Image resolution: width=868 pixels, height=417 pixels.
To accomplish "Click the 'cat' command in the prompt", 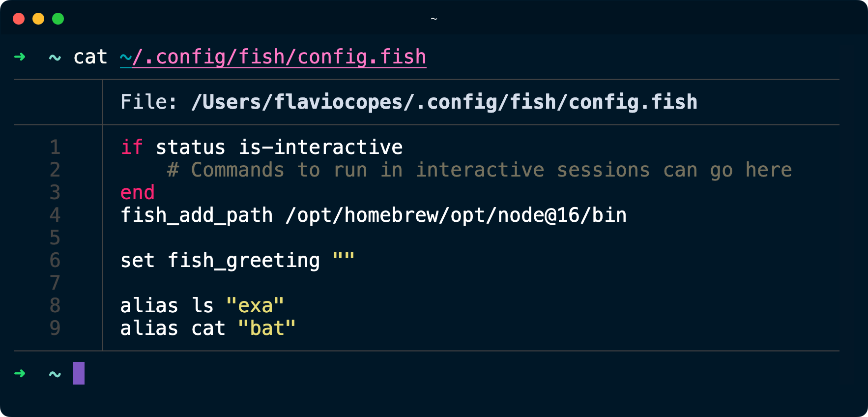I will 90,57.
